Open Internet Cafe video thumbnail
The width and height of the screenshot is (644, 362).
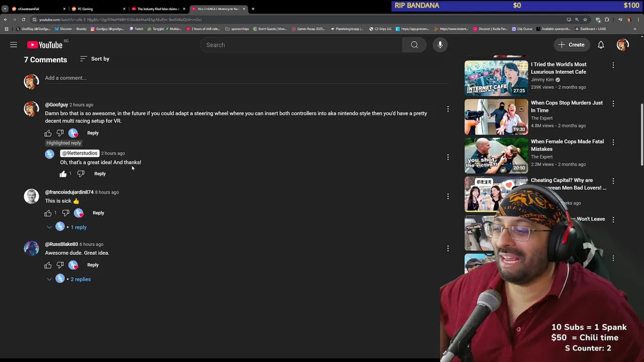point(496,78)
